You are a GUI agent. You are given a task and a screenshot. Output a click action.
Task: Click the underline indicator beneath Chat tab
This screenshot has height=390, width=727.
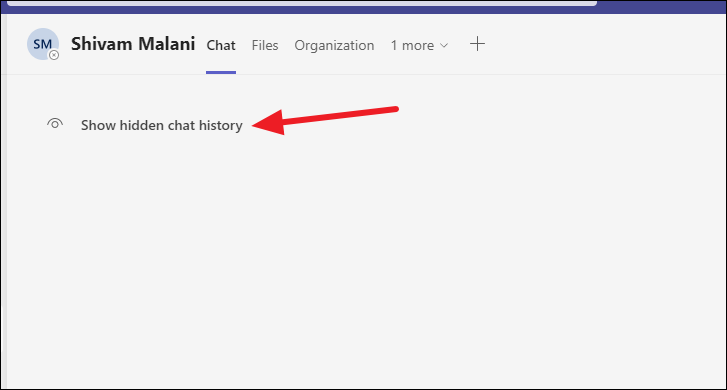click(221, 72)
